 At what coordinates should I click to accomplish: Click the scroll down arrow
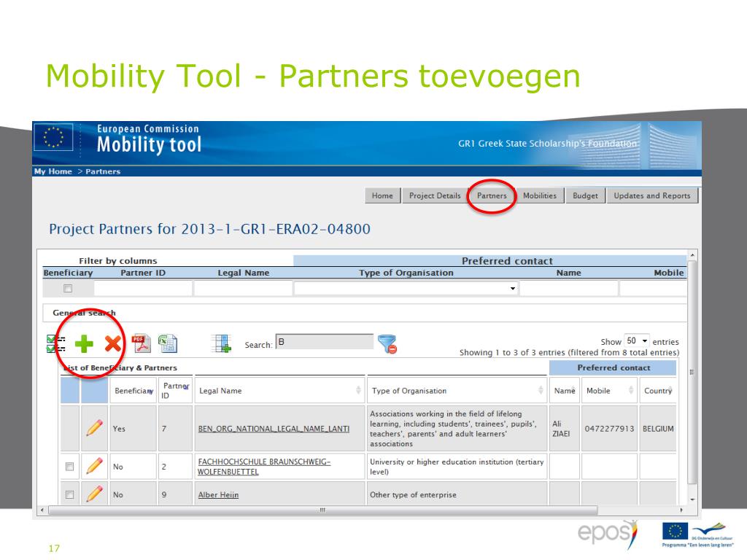[x=692, y=499]
